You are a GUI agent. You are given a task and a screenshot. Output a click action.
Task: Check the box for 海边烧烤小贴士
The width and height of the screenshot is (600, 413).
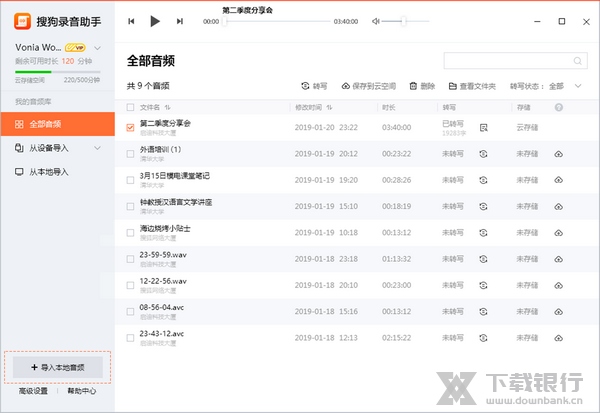pyautogui.click(x=131, y=231)
